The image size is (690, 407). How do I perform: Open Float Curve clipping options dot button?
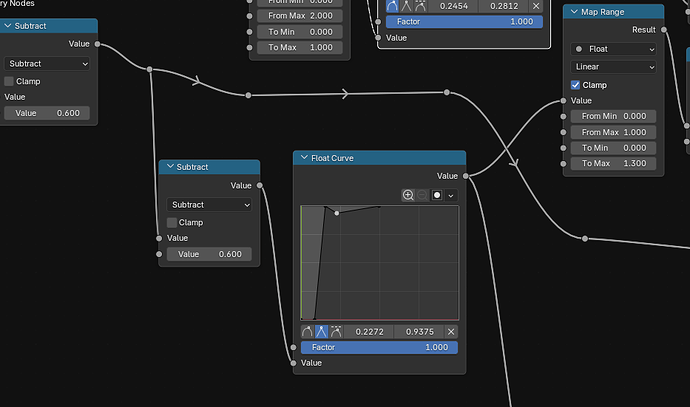click(x=437, y=195)
